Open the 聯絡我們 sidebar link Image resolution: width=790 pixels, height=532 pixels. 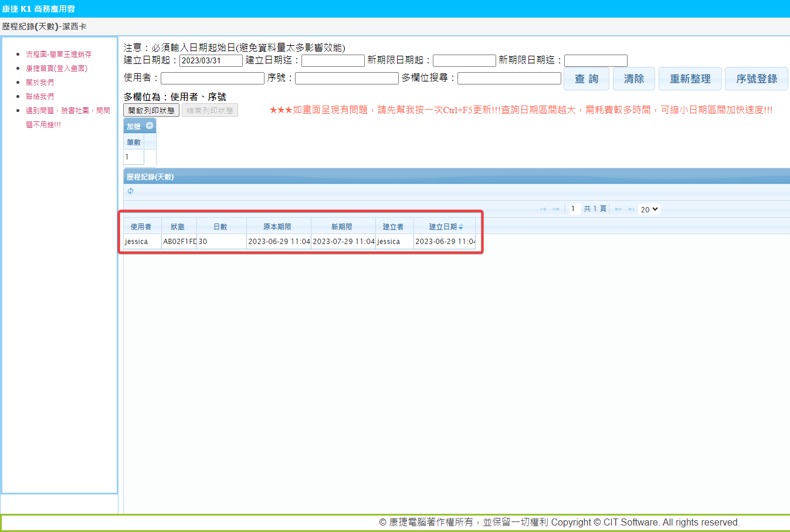pos(40,96)
